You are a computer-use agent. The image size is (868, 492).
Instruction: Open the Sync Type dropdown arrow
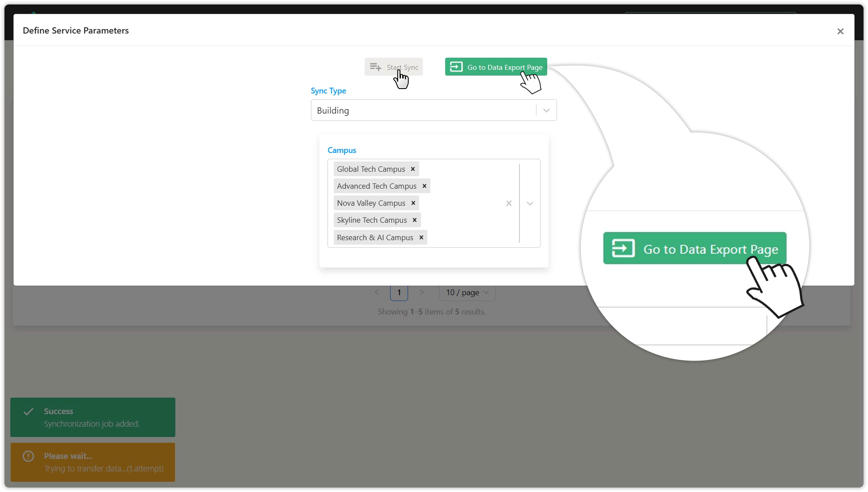point(546,110)
